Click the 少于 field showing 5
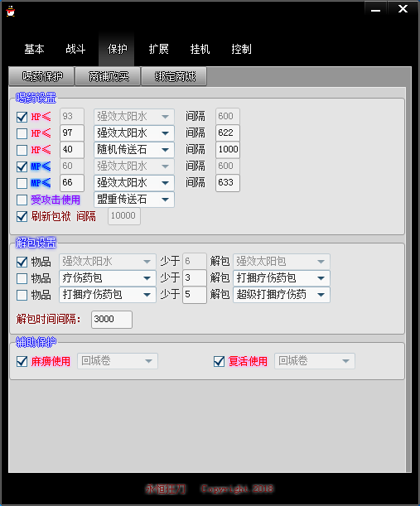Image resolution: width=420 pixels, height=506 pixels. point(195,295)
